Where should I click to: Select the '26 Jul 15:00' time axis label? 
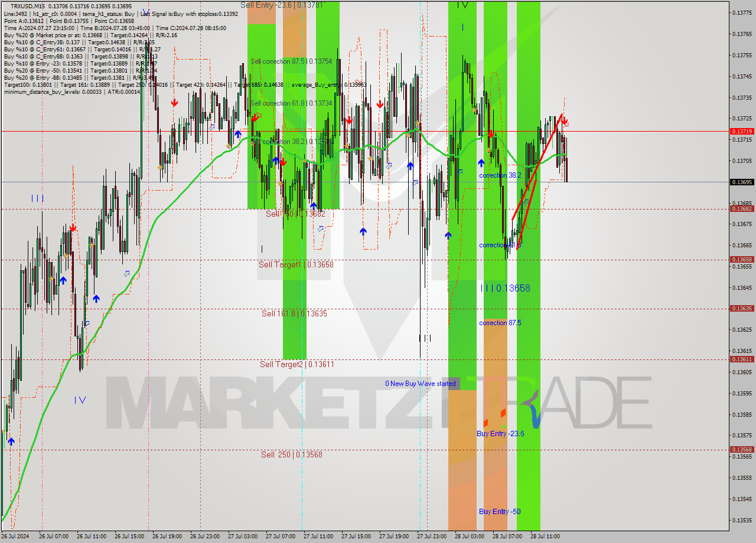tap(129, 537)
